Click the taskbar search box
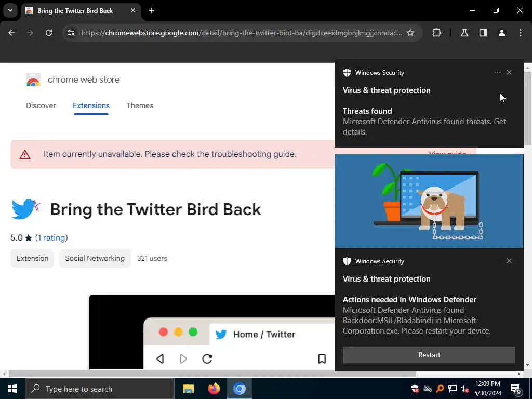The image size is (532, 399). coord(100,389)
